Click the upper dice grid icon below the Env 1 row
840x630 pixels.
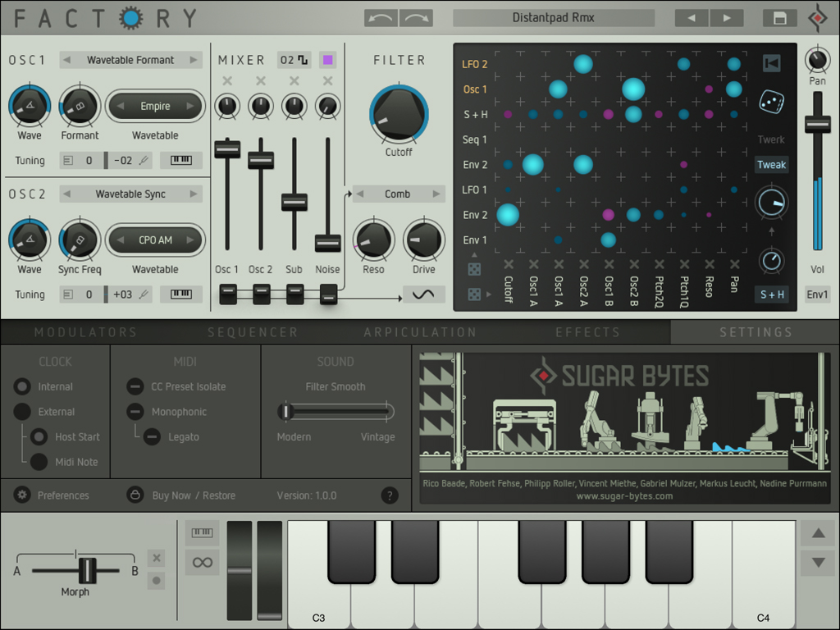click(x=474, y=269)
